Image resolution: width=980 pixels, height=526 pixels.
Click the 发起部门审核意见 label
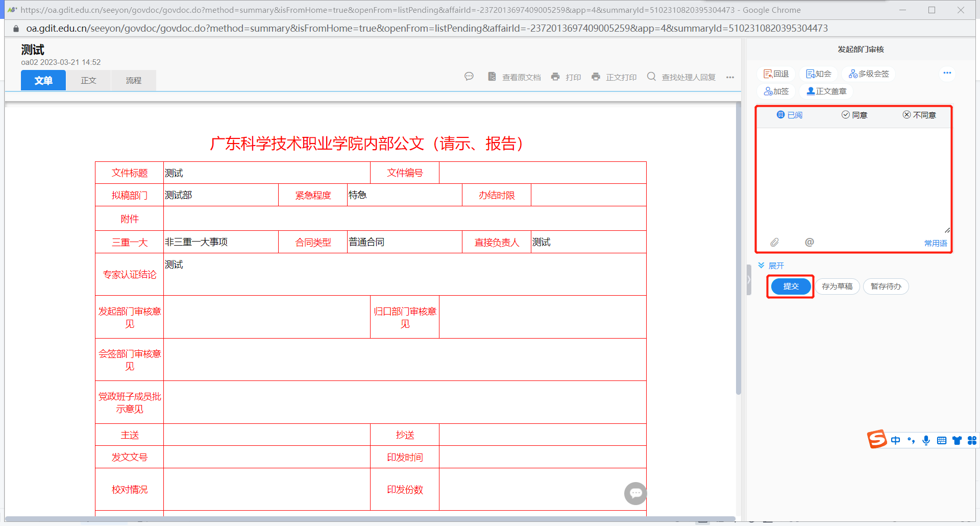coord(130,318)
